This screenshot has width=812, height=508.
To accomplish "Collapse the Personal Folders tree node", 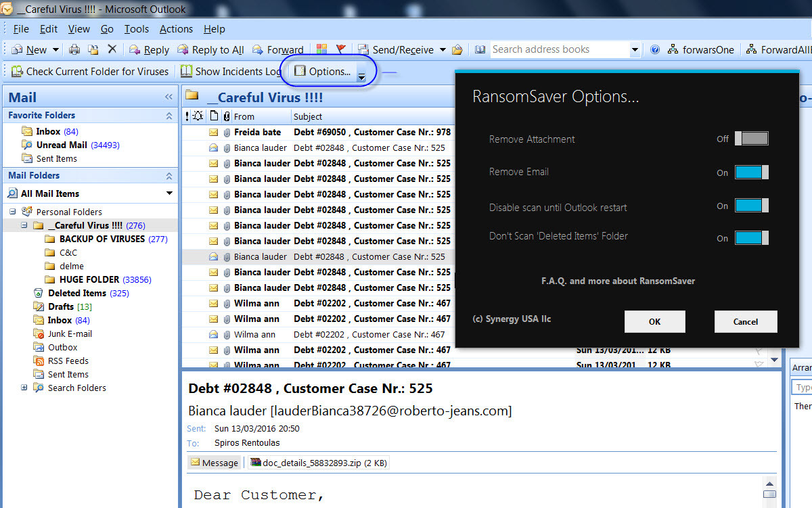I will pyautogui.click(x=12, y=212).
